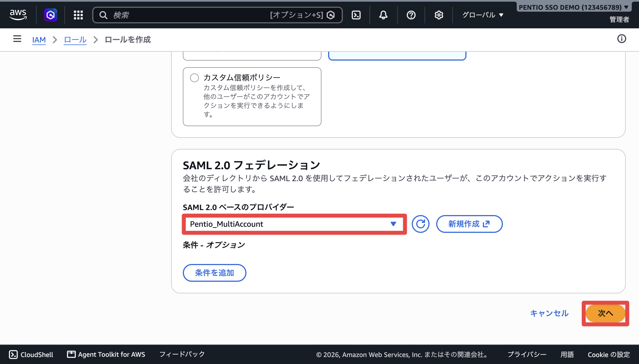Open the notifications bell
The width and height of the screenshot is (639, 364).
tap(383, 15)
